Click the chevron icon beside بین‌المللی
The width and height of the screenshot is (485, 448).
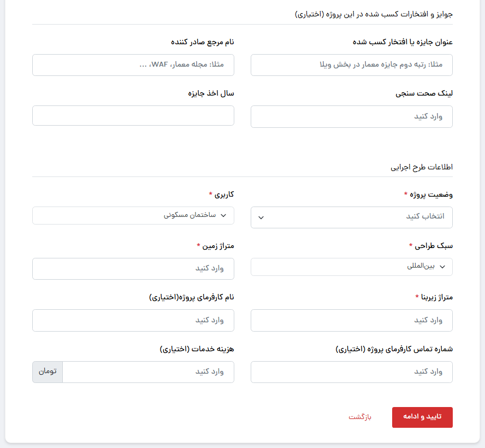(442, 267)
